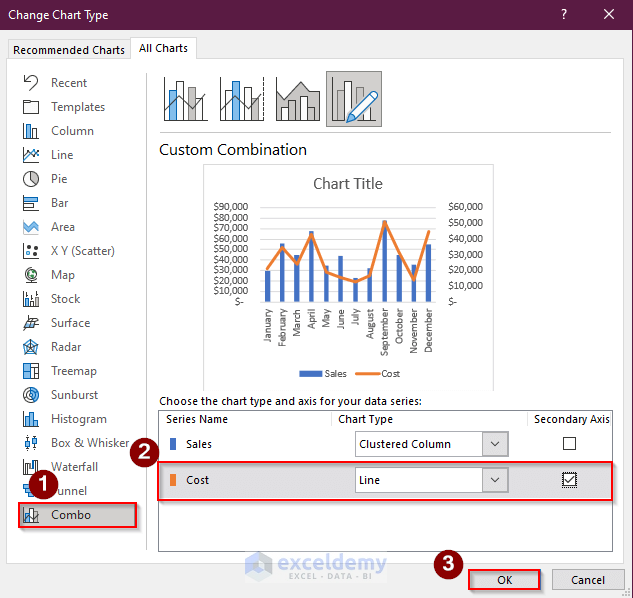This screenshot has width=633, height=598.
Task: Choose the Stock chart icon
Action: (x=31, y=299)
